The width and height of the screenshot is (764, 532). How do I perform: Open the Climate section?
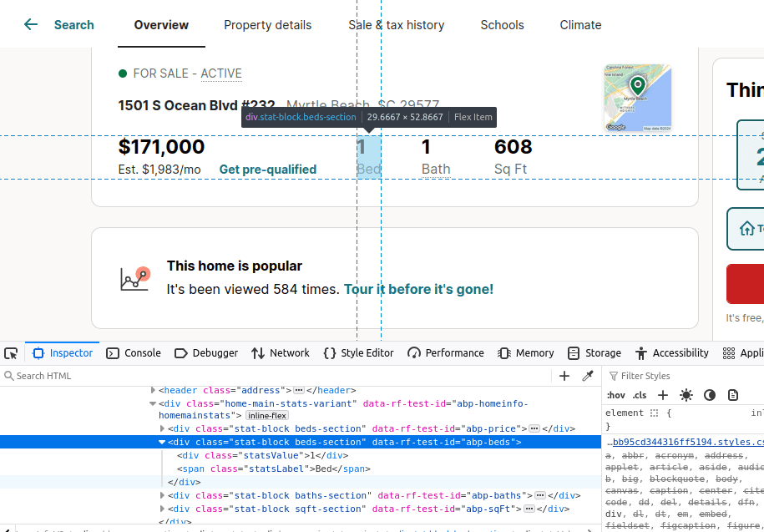click(x=580, y=25)
